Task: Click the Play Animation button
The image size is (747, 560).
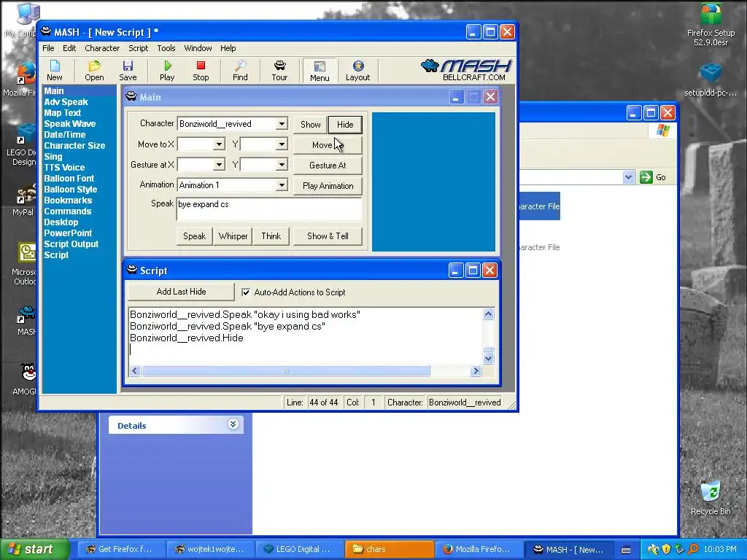Action: [x=328, y=186]
